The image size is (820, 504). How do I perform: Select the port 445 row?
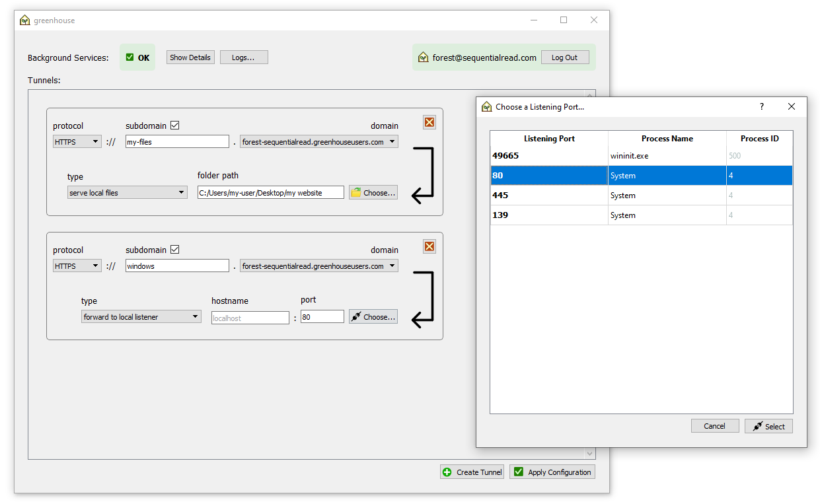[642, 196]
